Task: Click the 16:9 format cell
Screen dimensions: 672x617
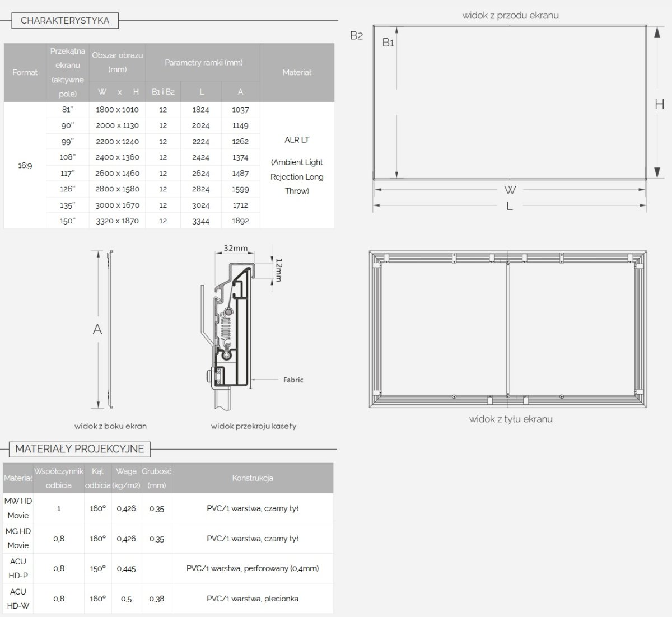Action: coord(25,166)
